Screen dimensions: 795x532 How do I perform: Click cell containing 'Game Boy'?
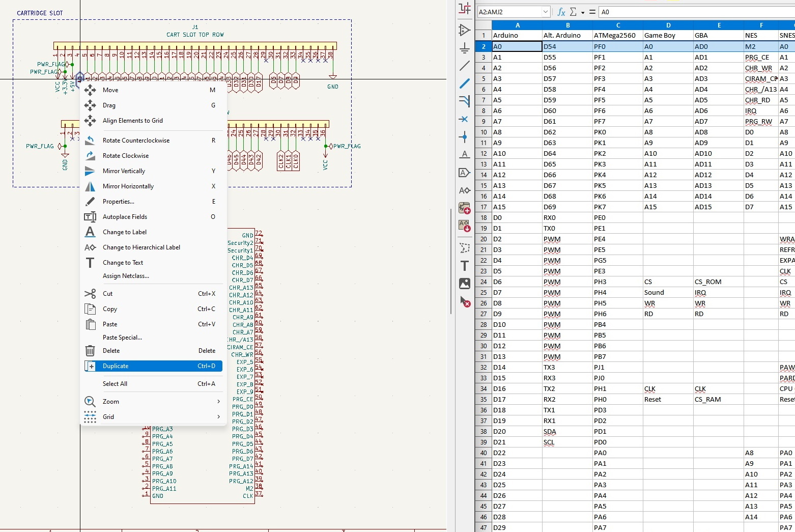click(668, 36)
